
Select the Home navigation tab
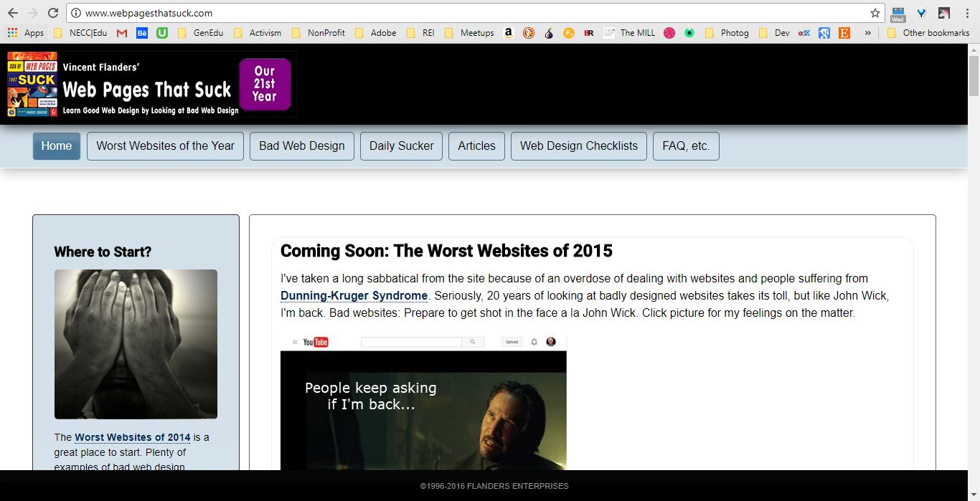pos(57,145)
